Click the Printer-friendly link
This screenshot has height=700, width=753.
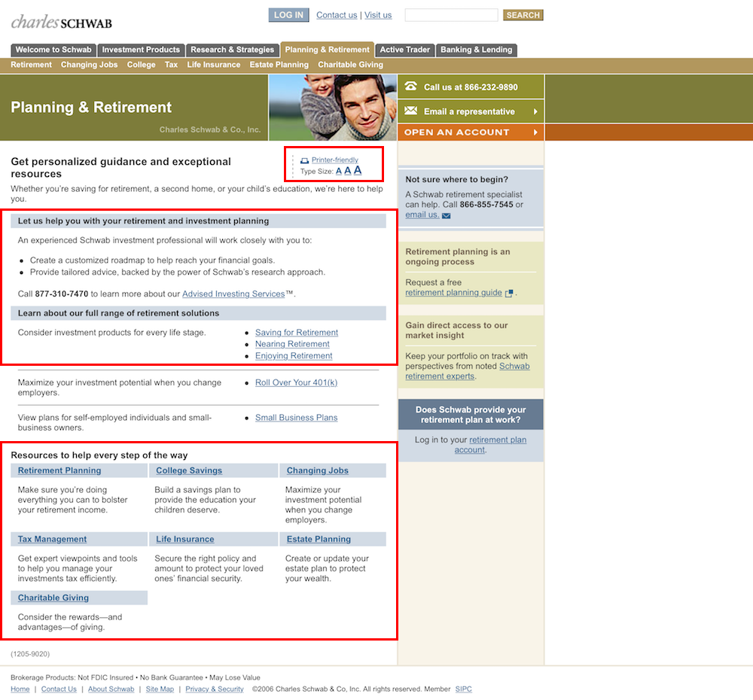[335, 160]
